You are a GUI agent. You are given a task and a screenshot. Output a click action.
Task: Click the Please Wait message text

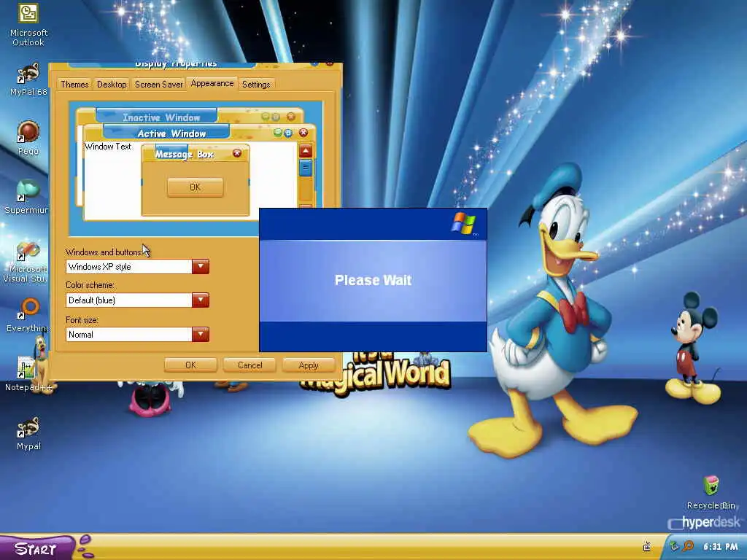coord(373,280)
